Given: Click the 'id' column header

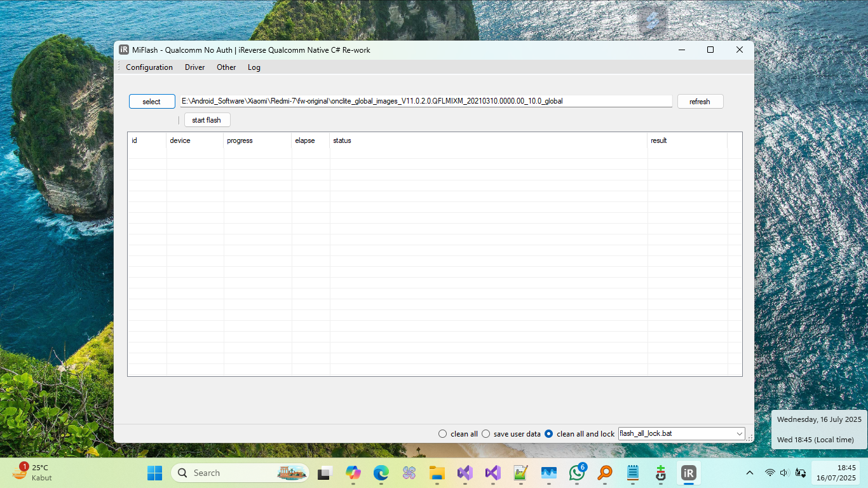Looking at the screenshot, I should pos(147,140).
